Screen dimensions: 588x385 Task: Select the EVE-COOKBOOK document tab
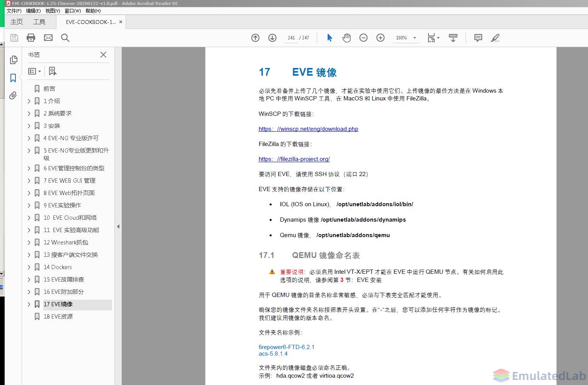click(90, 22)
